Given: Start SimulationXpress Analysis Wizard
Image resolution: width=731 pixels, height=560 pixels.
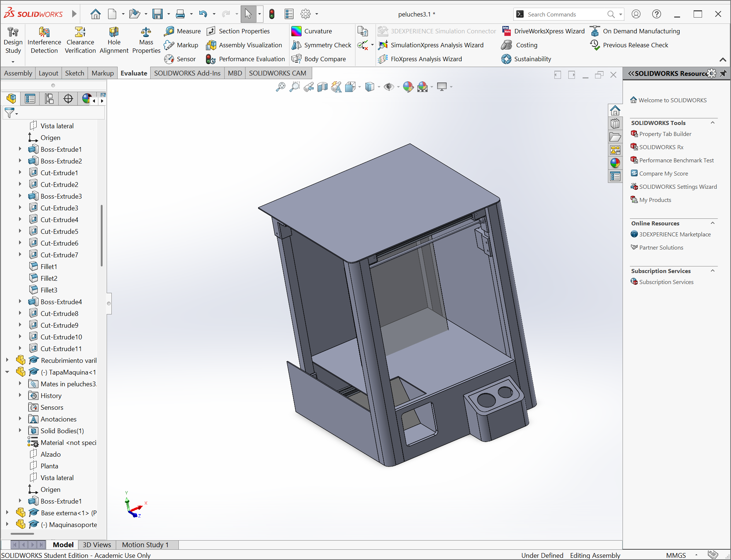Looking at the screenshot, I should (x=431, y=45).
